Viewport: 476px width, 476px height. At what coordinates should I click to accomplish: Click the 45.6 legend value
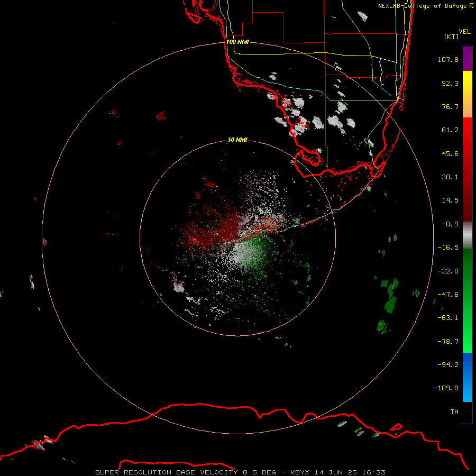[450, 153]
